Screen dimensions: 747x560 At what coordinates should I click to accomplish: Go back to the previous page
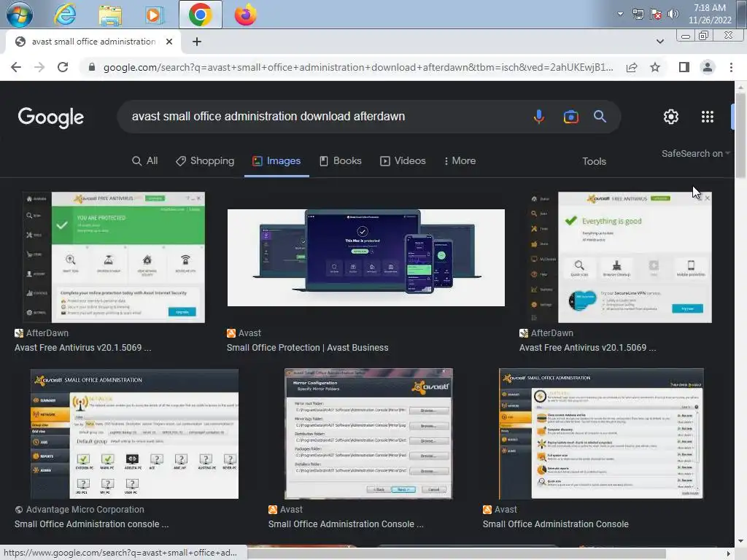tap(16, 67)
